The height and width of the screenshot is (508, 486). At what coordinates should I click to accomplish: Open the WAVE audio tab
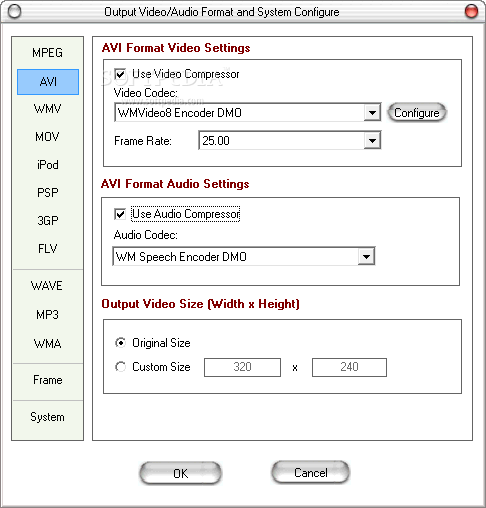[x=47, y=286]
